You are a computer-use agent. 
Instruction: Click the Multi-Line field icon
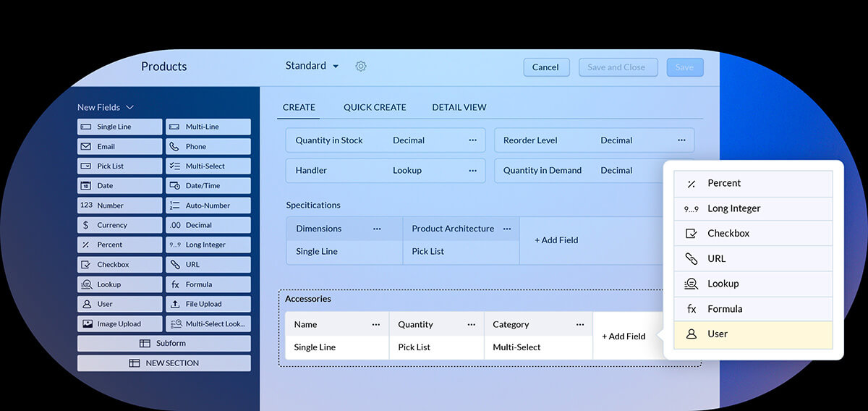(x=174, y=127)
